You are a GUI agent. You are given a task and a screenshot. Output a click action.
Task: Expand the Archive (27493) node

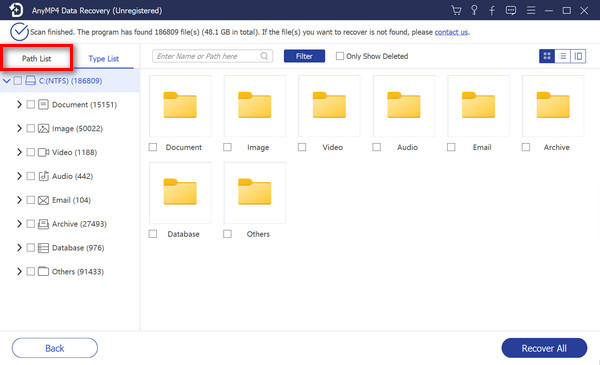19,224
